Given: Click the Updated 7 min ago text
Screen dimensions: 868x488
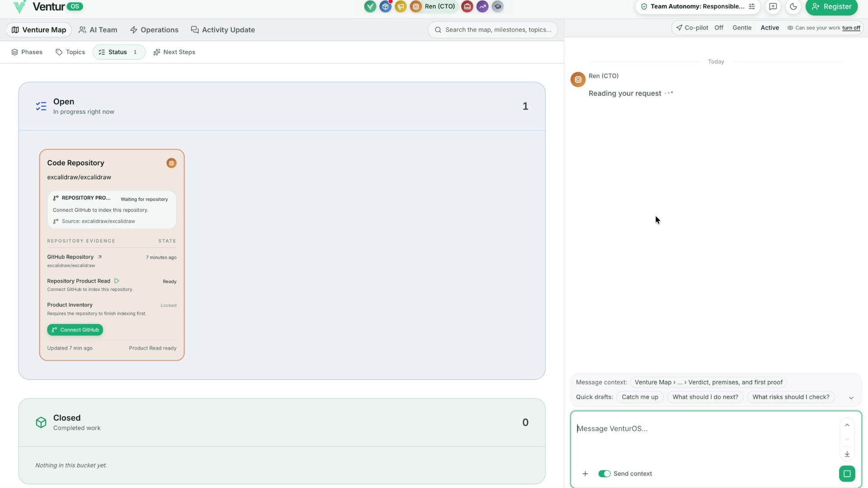Looking at the screenshot, I should point(70,348).
